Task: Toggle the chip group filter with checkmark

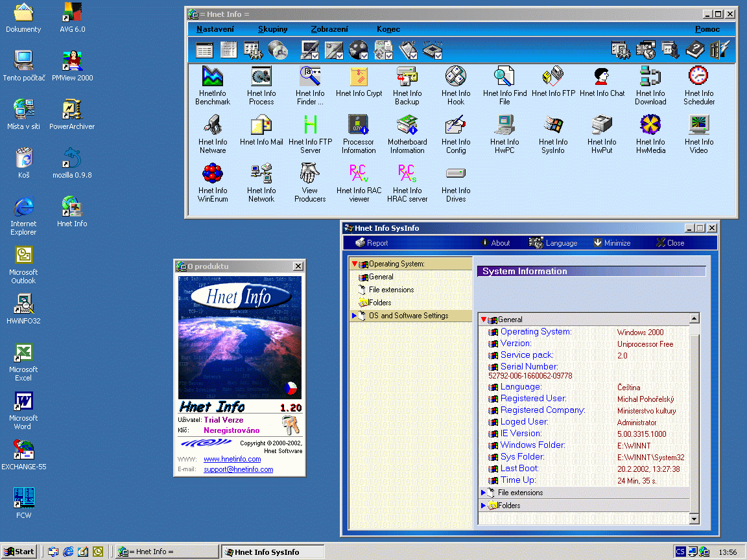Action: 432,50
